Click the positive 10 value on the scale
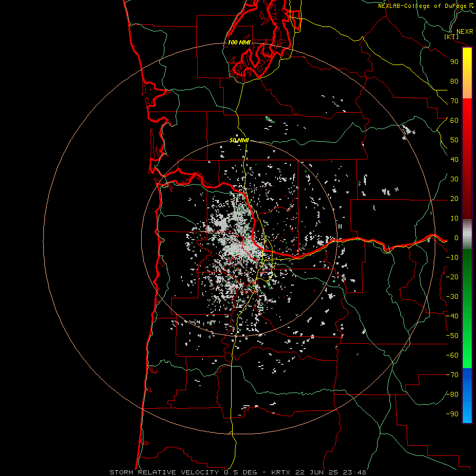This screenshot has height=476, width=476. pos(454,218)
